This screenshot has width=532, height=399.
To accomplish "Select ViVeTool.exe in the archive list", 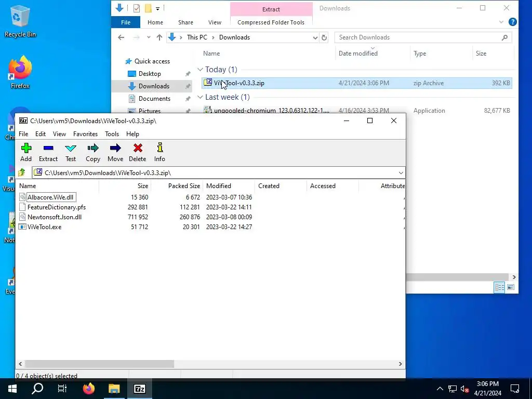I will (x=41, y=227).
